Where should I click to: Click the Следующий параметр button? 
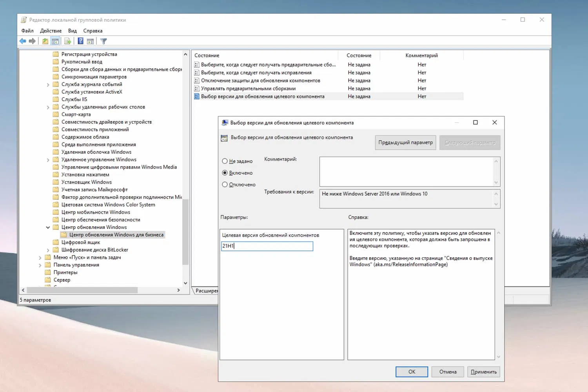pyautogui.click(x=470, y=142)
